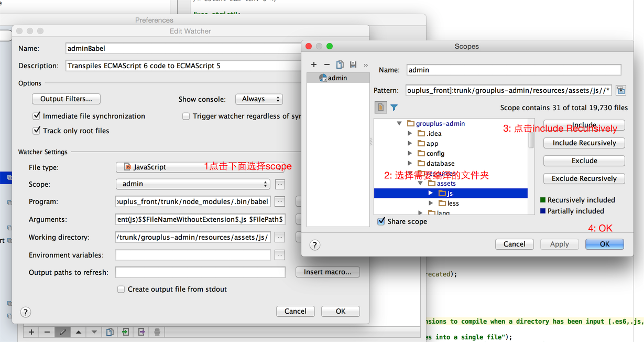Open the Show console Always dropdown
644x342 pixels.
pyautogui.click(x=259, y=99)
